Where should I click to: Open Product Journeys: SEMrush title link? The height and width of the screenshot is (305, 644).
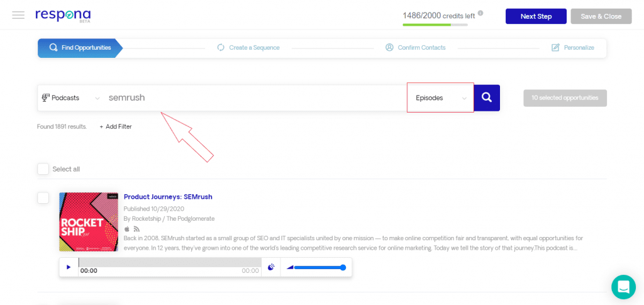coord(168,197)
